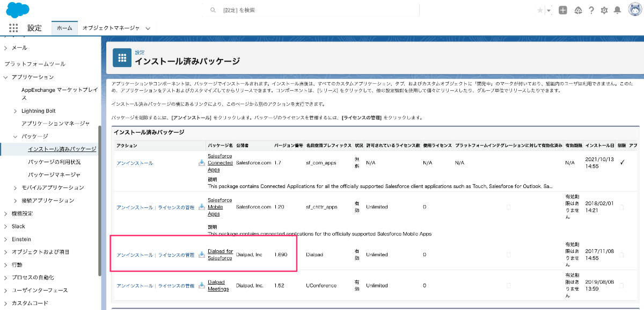Open the user profile avatar
This screenshot has height=310, width=644.
coord(634,10)
